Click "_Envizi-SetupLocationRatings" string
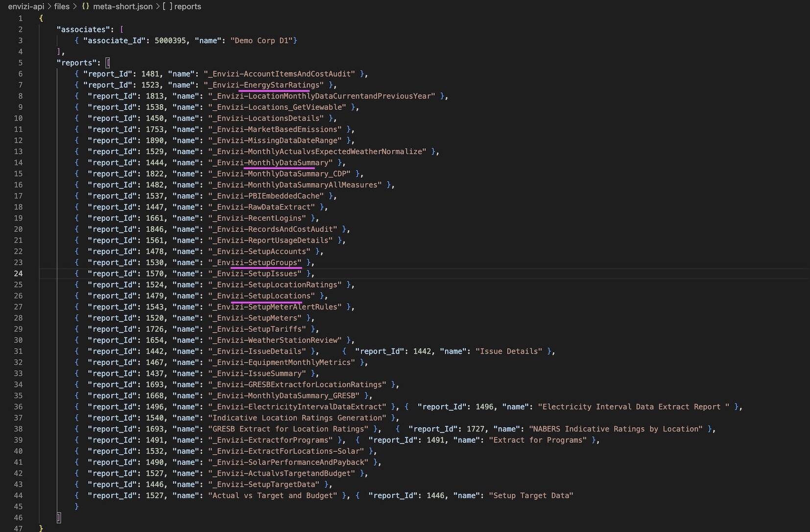Image resolution: width=810 pixels, height=532 pixels. pyautogui.click(x=275, y=285)
